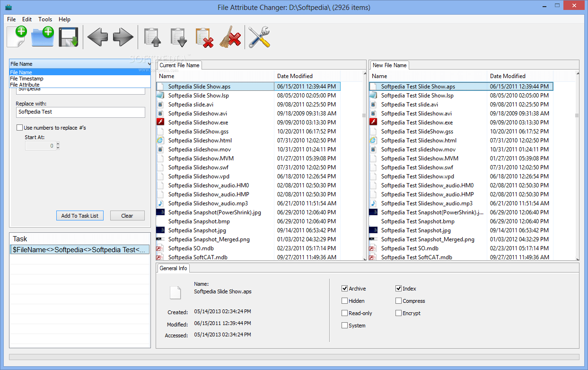Image resolution: width=588 pixels, height=370 pixels.
Task: Sort new file list by Name header
Action: [x=428, y=76]
